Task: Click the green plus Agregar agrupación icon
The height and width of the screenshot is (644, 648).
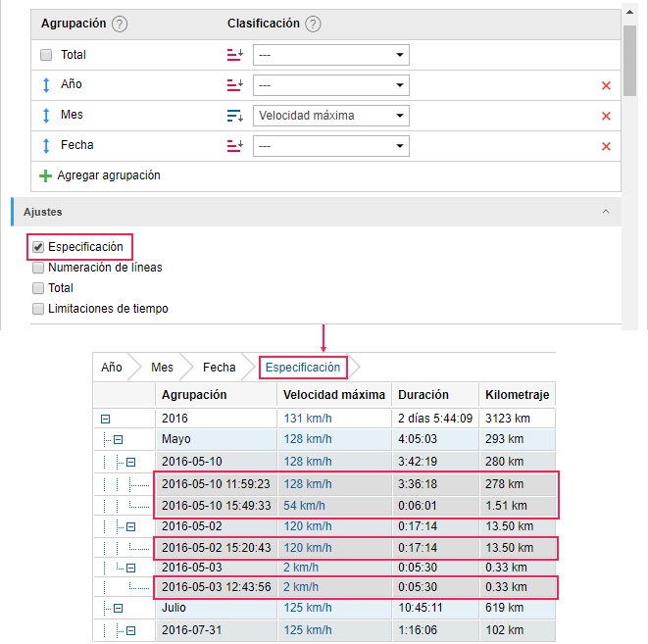Action: click(x=45, y=176)
